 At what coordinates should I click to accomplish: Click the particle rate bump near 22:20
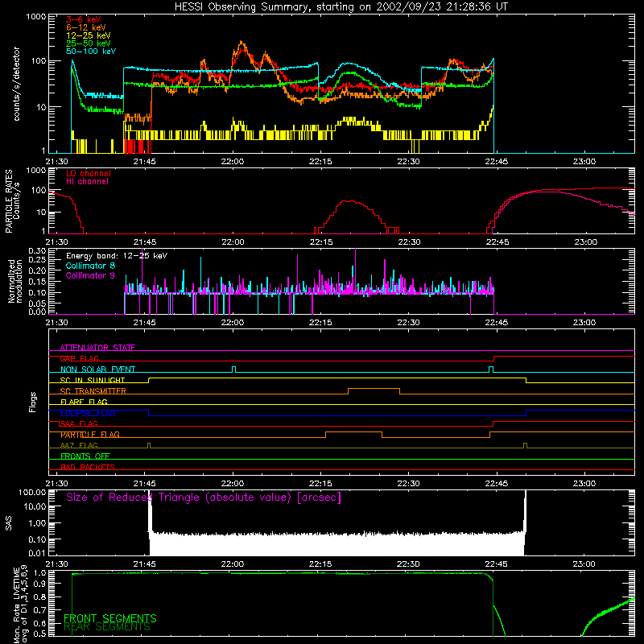[x=350, y=201]
